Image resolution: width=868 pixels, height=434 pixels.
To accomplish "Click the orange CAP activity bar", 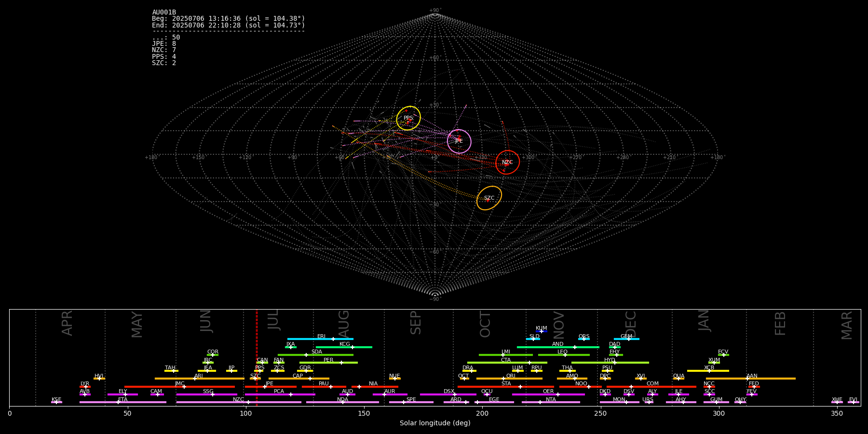I will tap(299, 379).
